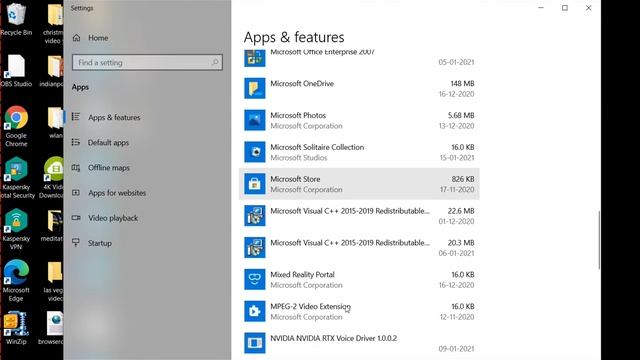Click the Default apps sidebar icon
Image resolution: width=640 pixels, height=360 pixels.
click(76, 142)
